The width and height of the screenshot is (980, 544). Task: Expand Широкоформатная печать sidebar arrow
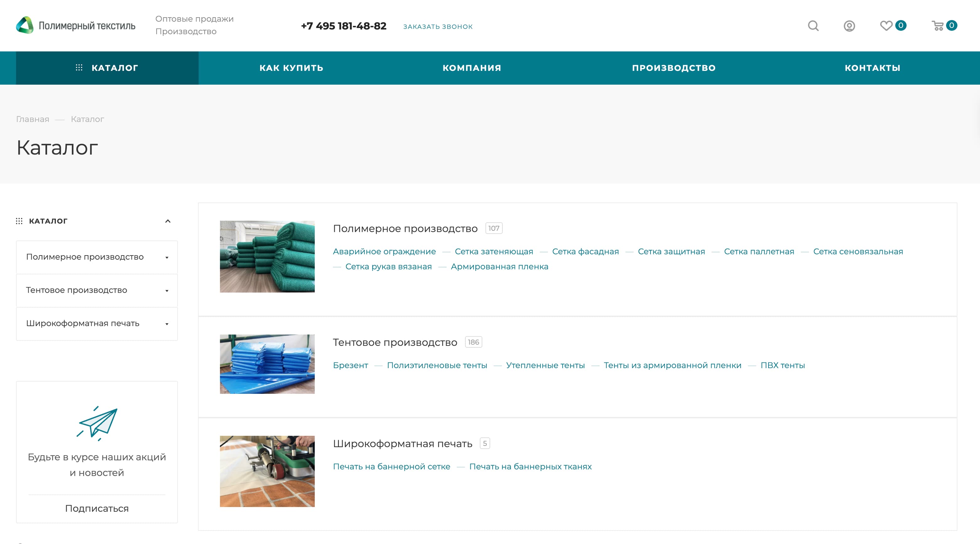tap(167, 324)
